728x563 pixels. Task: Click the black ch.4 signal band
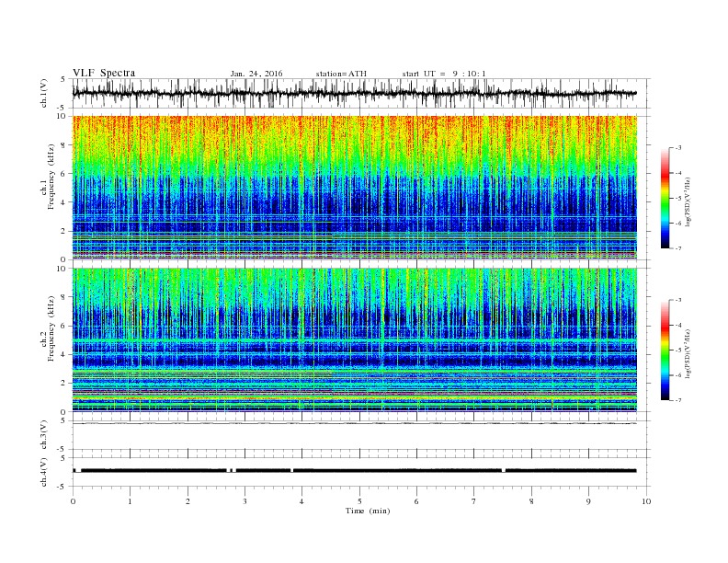click(354, 471)
